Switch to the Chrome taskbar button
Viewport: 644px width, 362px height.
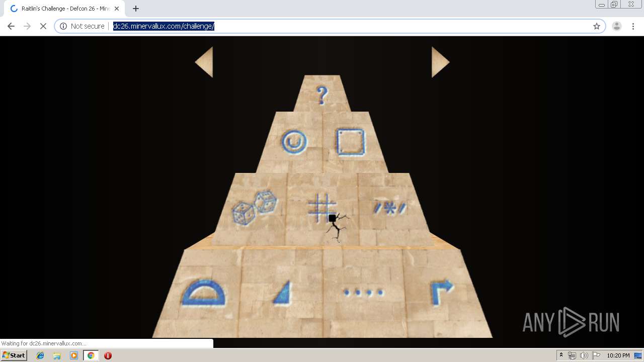point(91,355)
